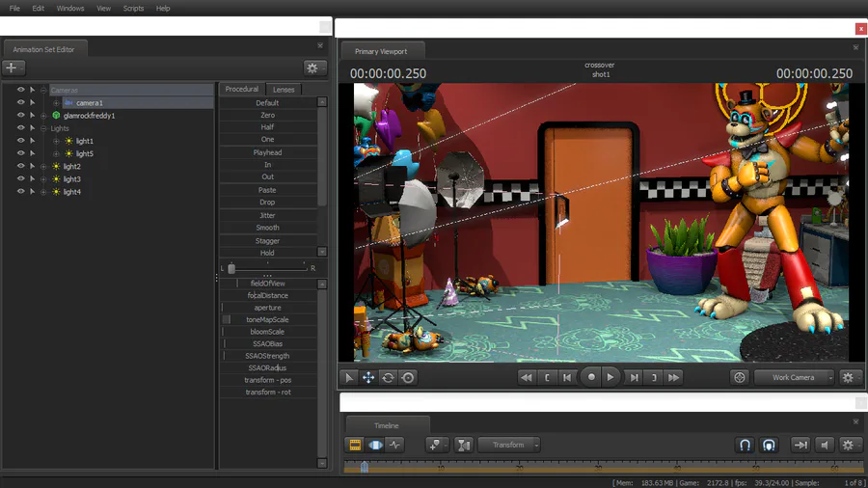Select the viewport rotate manipulator tool
This screenshot has height=488, width=868.
[388, 377]
